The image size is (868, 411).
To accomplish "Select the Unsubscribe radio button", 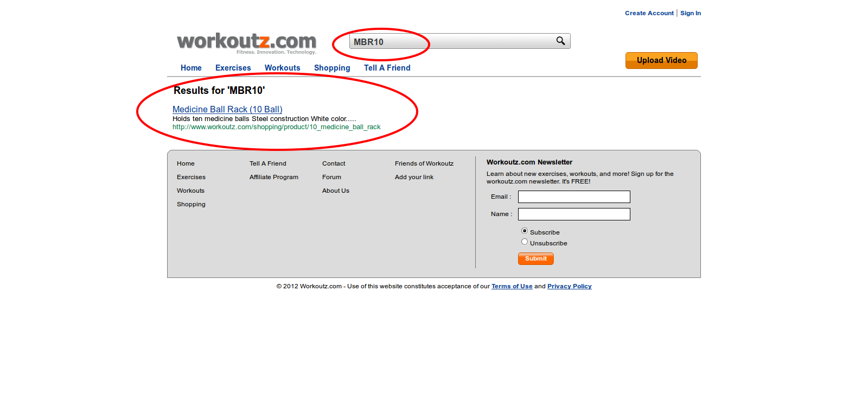I will point(525,242).
